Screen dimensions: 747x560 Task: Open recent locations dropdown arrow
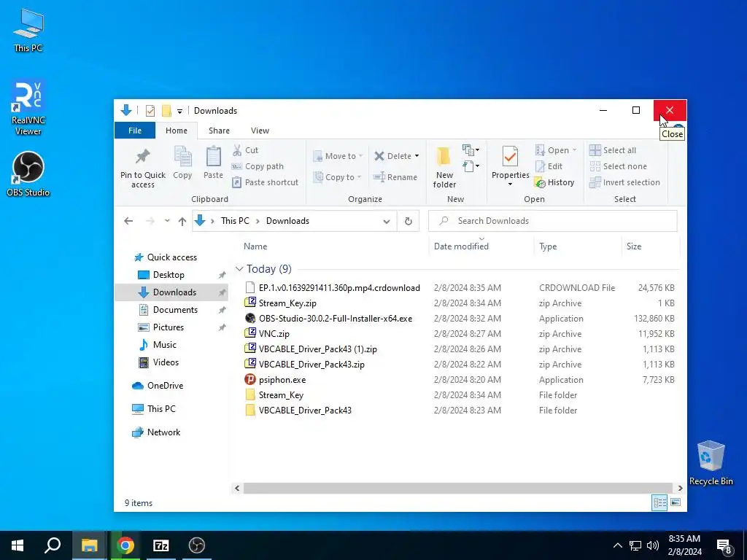[x=167, y=221]
